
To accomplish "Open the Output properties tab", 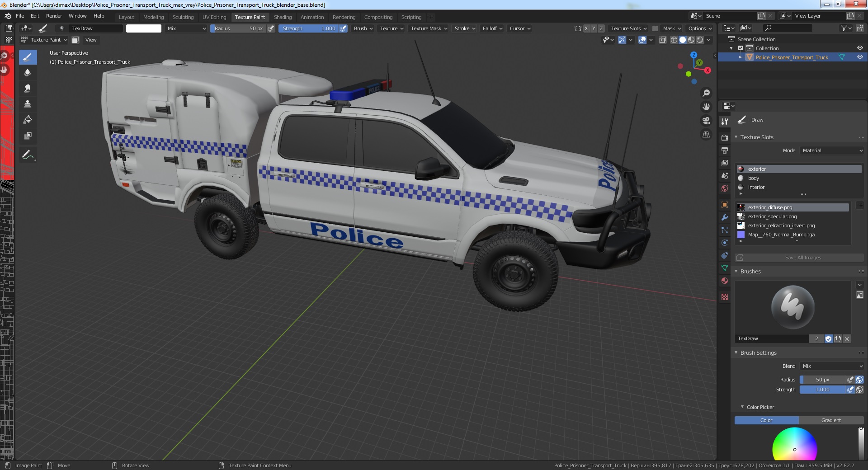I will (725, 150).
